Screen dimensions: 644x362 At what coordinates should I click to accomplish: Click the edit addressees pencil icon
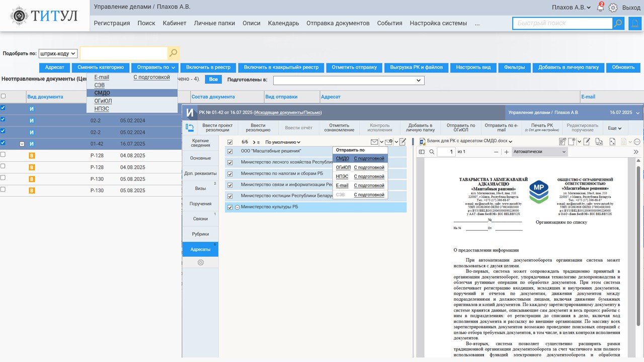click(403, 142)
